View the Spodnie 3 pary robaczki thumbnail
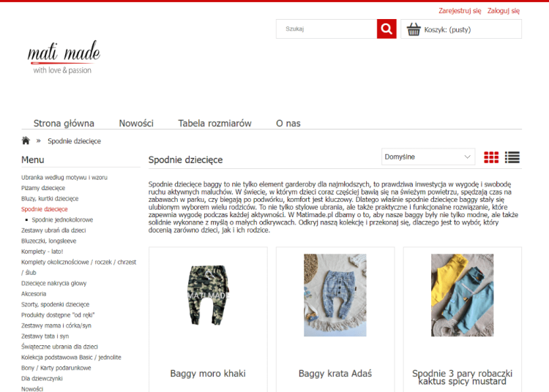The height and width of the screenshot is (392, 549). [x=463, y=295]
